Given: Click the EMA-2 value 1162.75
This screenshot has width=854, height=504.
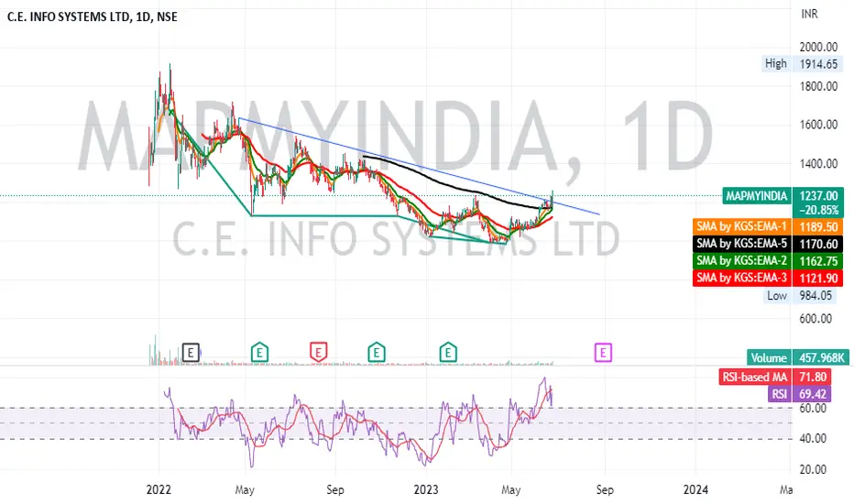Looking at the screenshot, I should tap(818, 261).
